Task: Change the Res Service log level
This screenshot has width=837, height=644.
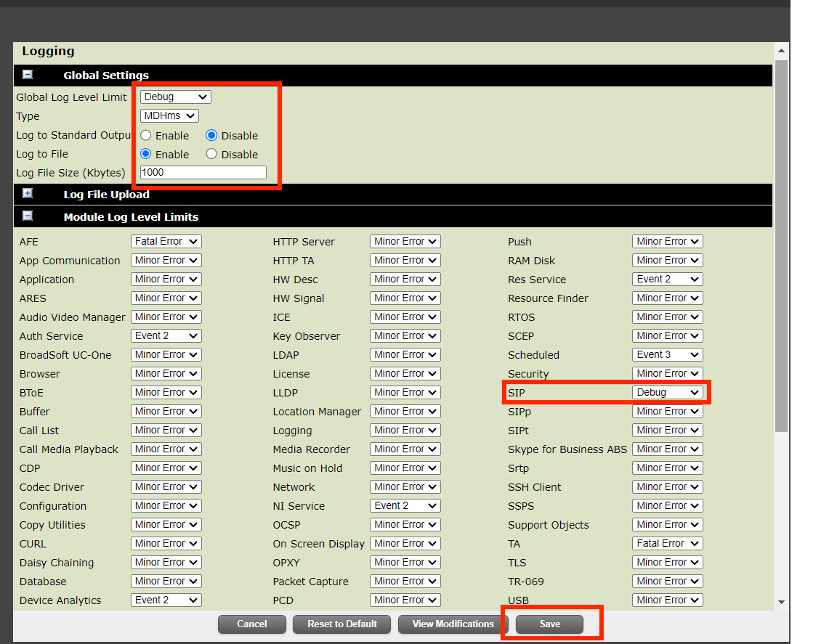Action: pos(667,279)
